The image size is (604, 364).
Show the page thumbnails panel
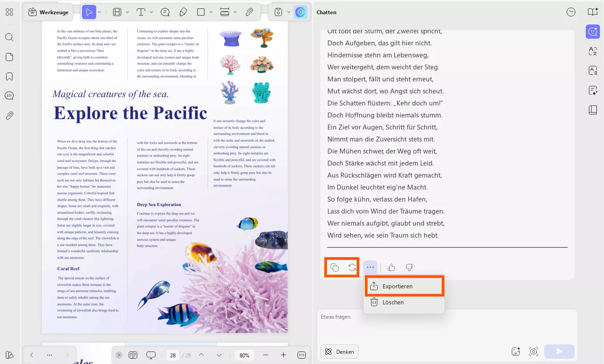[9, 57]
